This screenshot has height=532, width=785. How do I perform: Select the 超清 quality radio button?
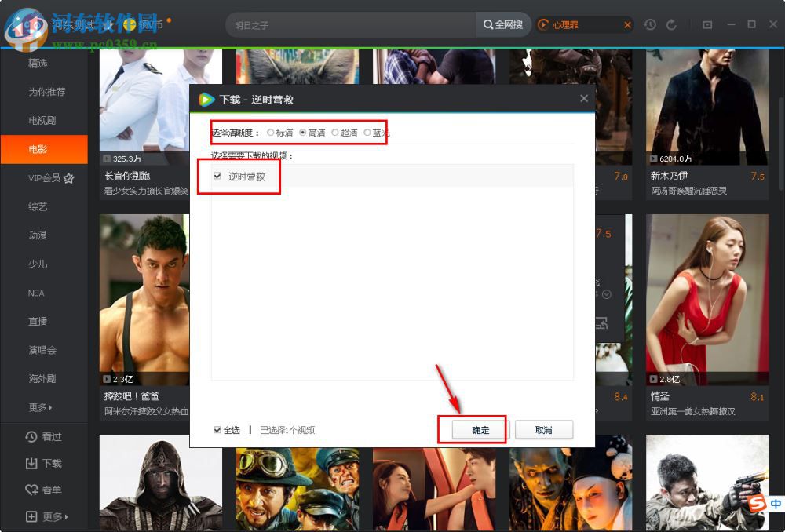pos(335,133)
